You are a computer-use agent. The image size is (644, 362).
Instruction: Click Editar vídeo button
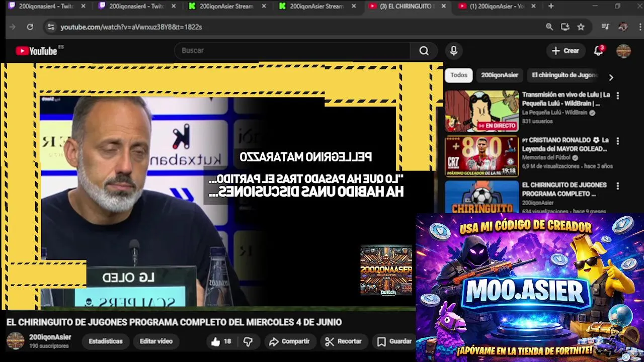click(x=156, y=341)
